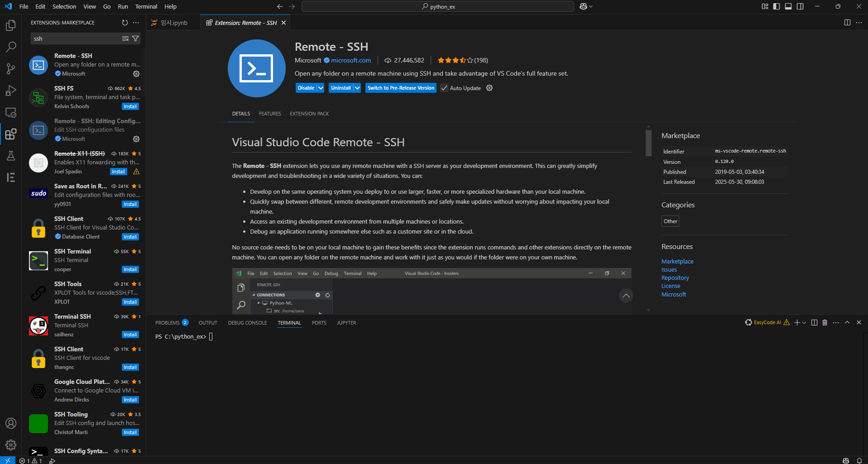
Task: Open the Repository resource link
Action: pyautogui.click(x=675, y=278)
